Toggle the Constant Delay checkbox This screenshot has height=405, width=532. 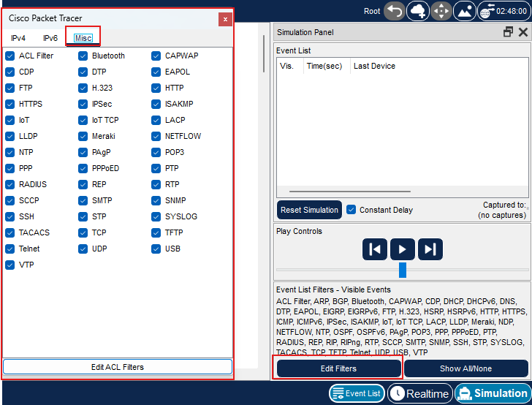[x=351, y=210]
